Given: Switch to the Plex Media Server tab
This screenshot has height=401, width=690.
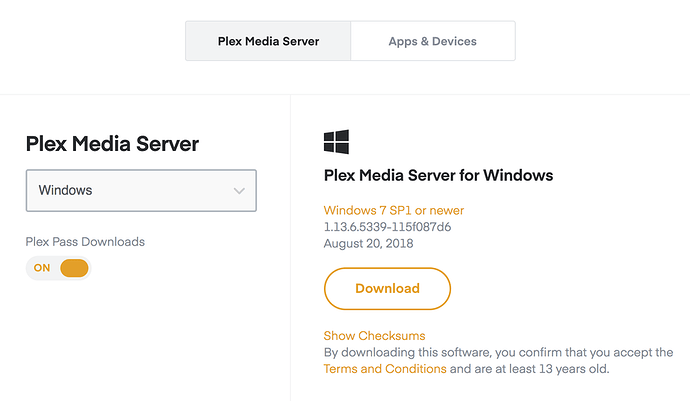Looking at the screenshot, I should 268,41.
